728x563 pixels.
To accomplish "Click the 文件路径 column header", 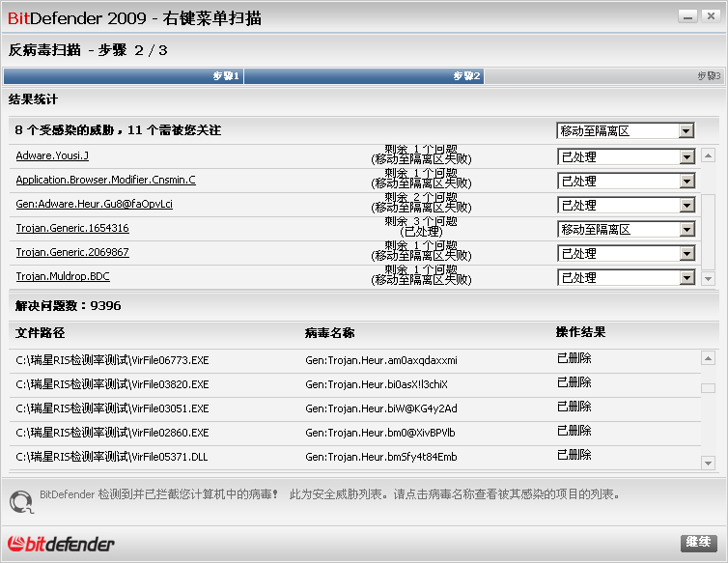I will click(40, 332).
